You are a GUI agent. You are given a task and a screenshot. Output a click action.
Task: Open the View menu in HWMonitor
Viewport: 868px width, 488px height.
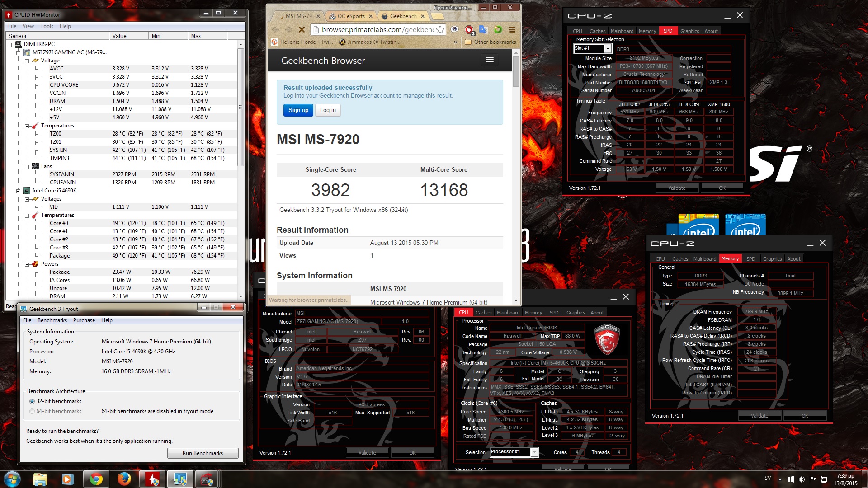[x=28, y=26]
